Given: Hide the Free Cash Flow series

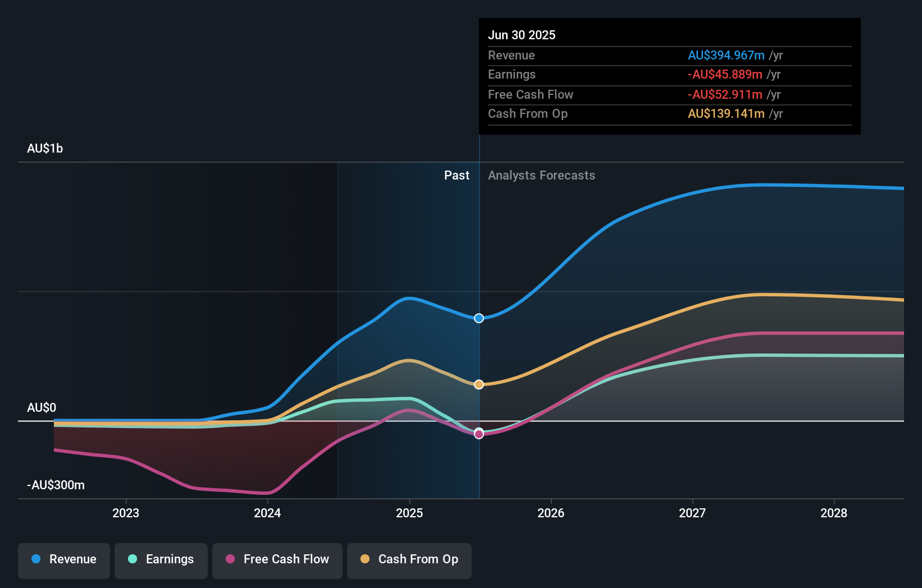Looking at the screenshot, I should 277,559.
